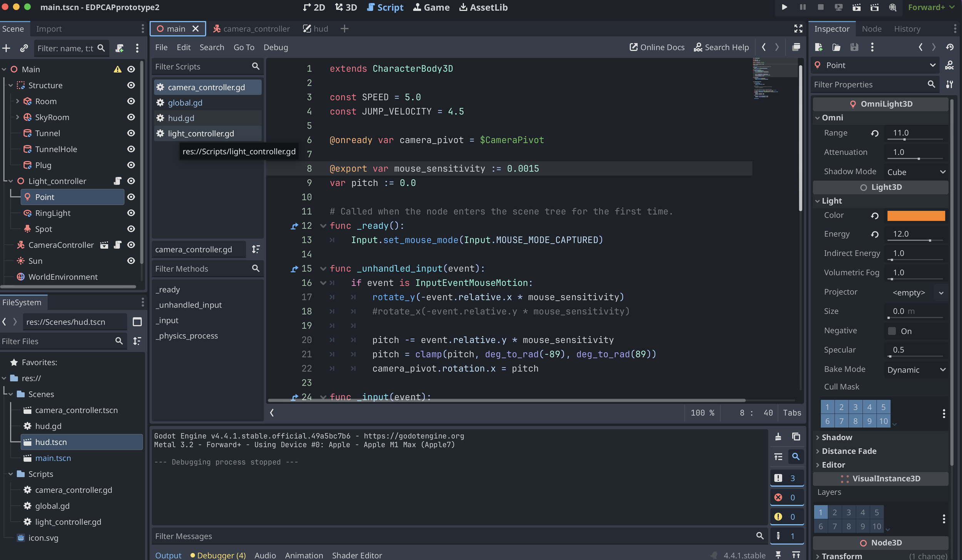
Task: Toggle sort methods alphabetically
Action: [256, 249]
